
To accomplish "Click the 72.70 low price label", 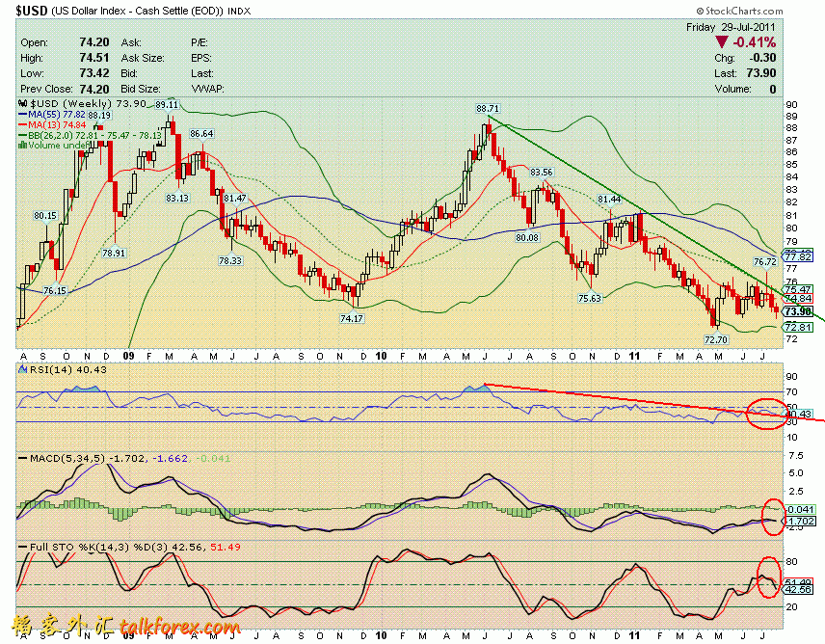I will [x=716, y=340].
